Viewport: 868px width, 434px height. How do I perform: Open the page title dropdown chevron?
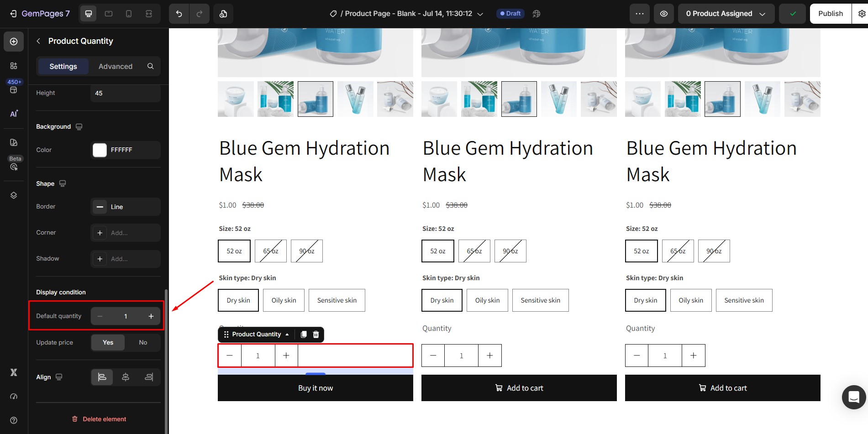(x=480, y=14)
